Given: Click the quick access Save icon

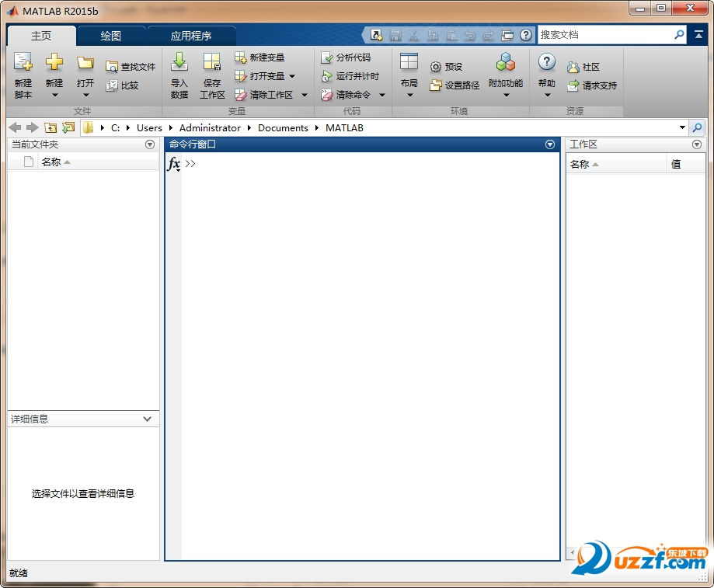Looking at the screenshot, I should click(395, 35).
